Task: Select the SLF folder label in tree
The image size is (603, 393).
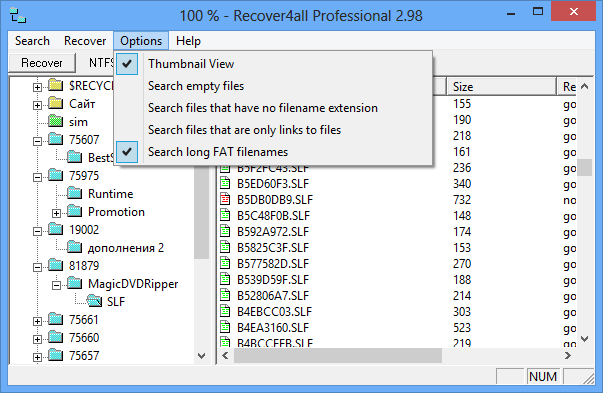Action: pos(116,301)
